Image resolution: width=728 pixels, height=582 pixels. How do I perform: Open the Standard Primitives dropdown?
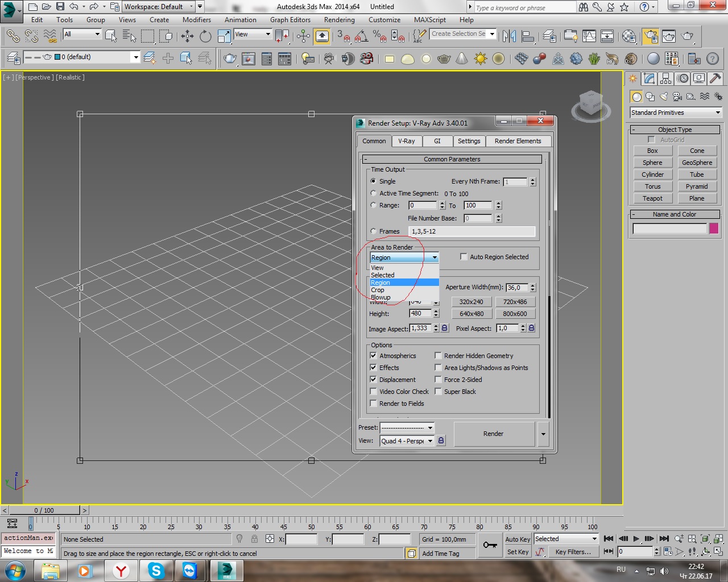pos(675,112)
